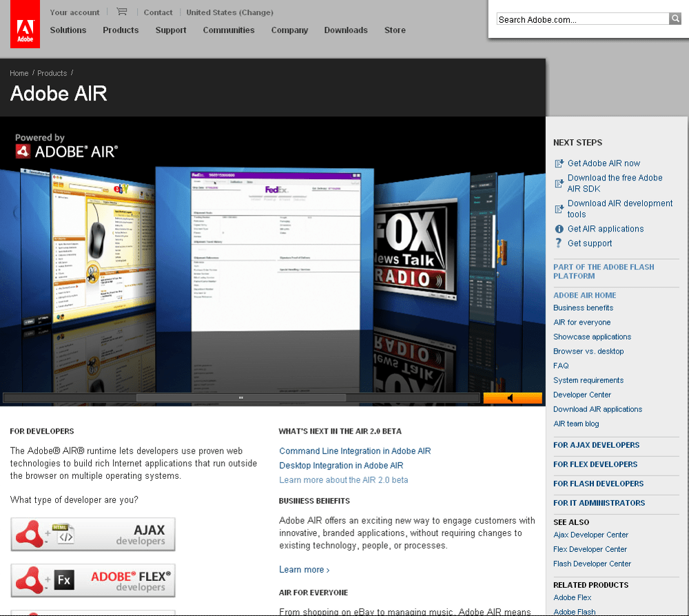Open the Adobe AIR Home link
The height and width of the screenshot is (616, 689).
coord(584,296)
